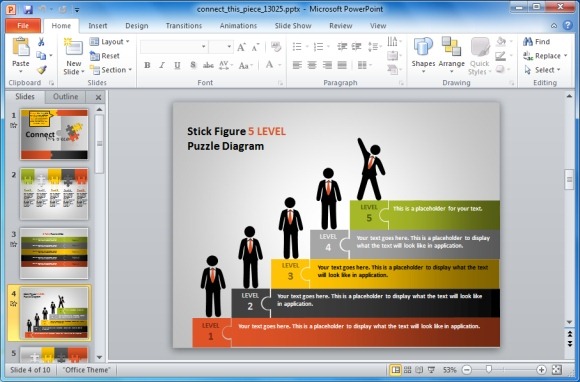Open the Replace dropdown arrow

[566, 55]
